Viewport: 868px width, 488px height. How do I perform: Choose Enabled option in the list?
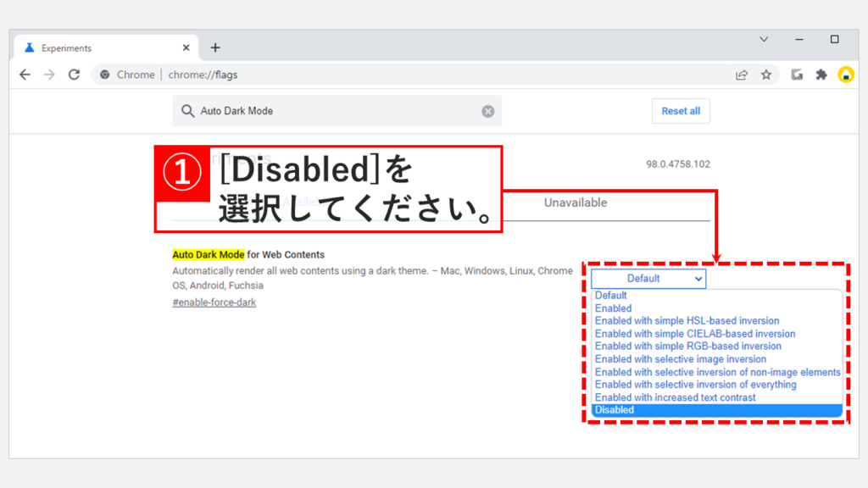tap(613, 308)
